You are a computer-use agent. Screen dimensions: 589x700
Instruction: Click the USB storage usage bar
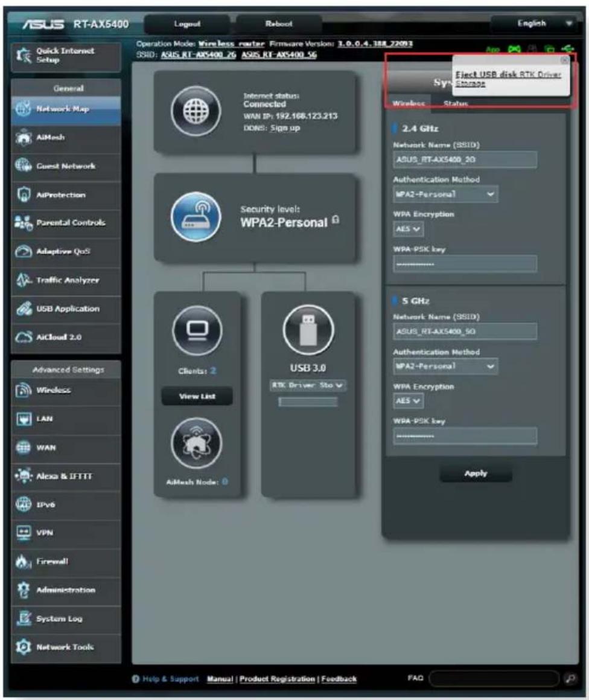308,402
